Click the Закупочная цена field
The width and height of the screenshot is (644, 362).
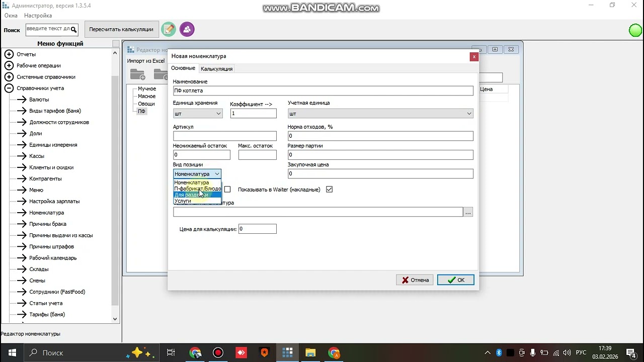(x=380, y=173)
